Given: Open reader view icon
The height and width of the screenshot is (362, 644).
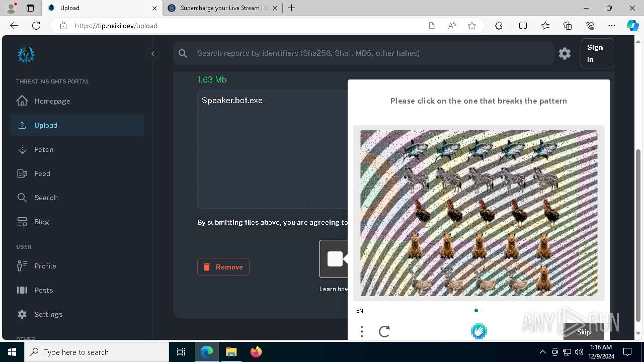Looking at the screenshot, I should (432, 26).
